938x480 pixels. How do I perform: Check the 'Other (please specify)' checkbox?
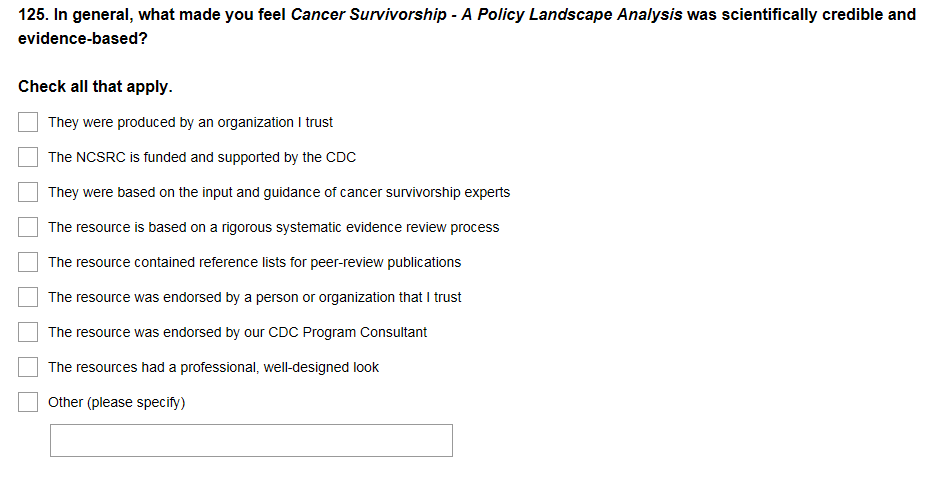(29, 402)
